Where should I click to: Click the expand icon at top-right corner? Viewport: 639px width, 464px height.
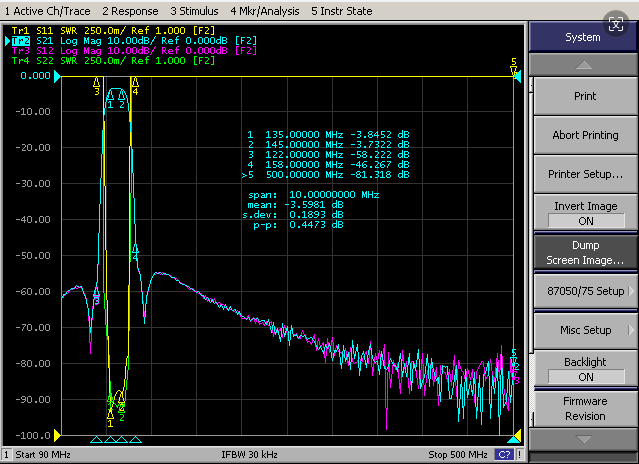[615, 24]
